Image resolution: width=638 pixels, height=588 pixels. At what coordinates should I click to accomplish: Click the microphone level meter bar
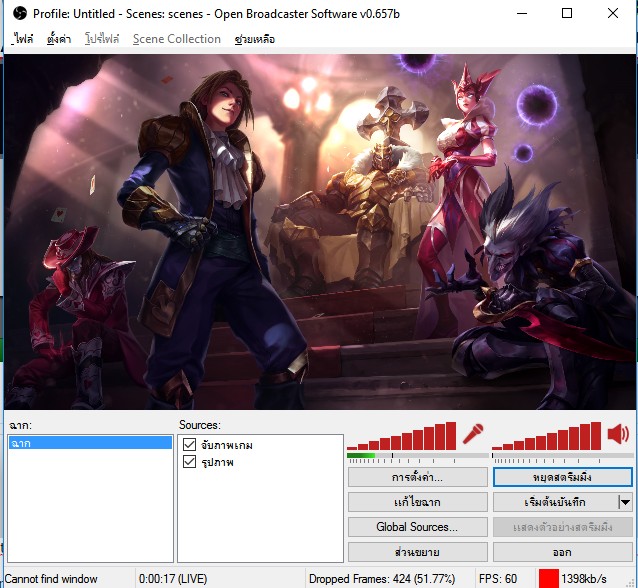(x=417, y=455)
